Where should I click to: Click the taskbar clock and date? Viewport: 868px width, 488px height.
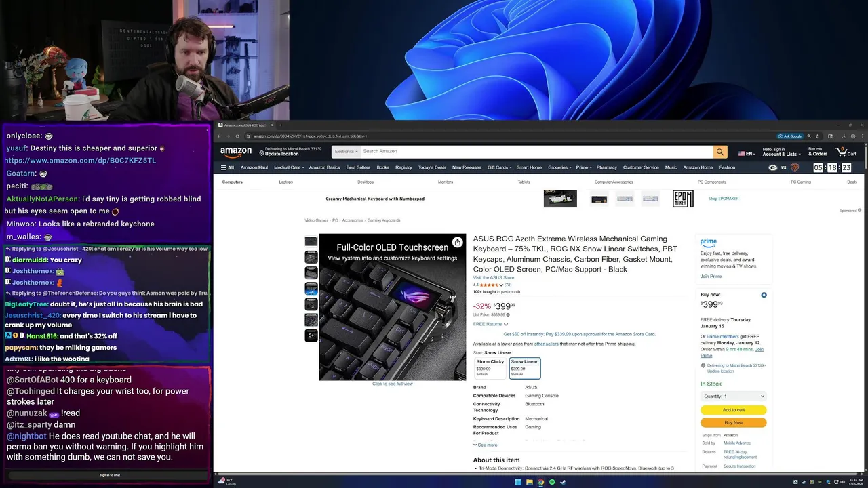855,482
